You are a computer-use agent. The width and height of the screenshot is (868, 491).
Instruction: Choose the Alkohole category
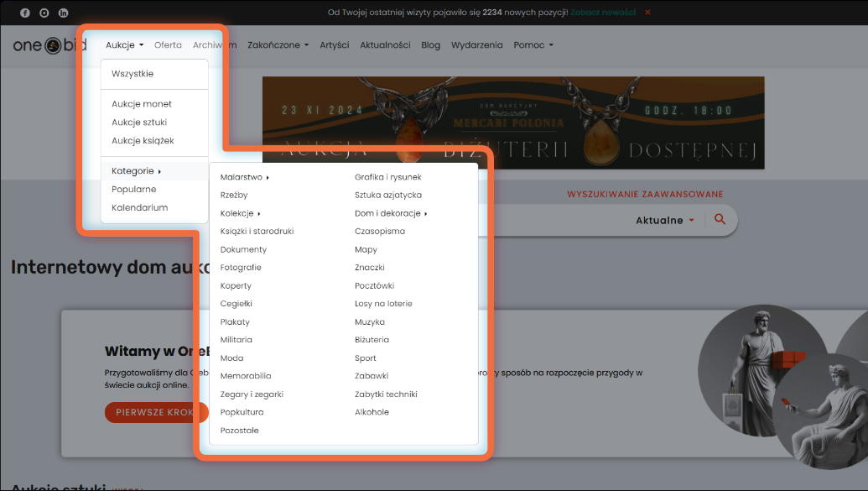pyautogui.click(x=372, y=412)
